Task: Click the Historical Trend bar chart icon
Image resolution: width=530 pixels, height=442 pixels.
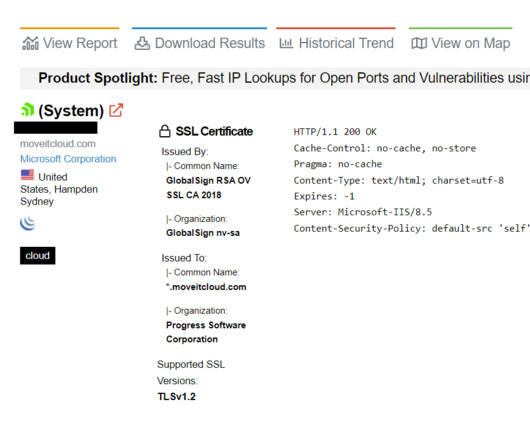Action: pyautogui.click(x=286, y=43)
